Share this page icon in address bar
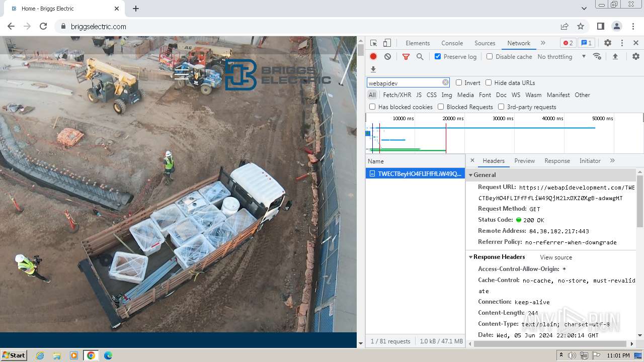This screenshot has width=644, height=362. pos(565,26)
